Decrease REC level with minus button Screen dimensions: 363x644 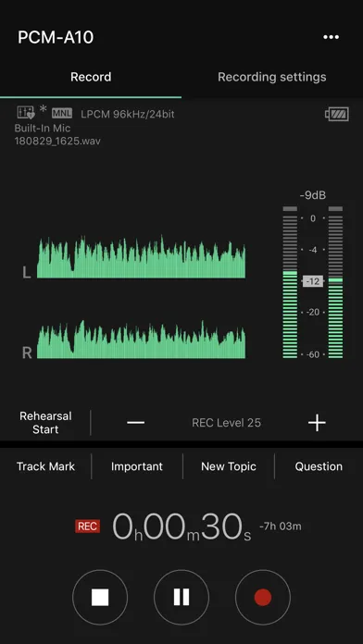point(136,423)
